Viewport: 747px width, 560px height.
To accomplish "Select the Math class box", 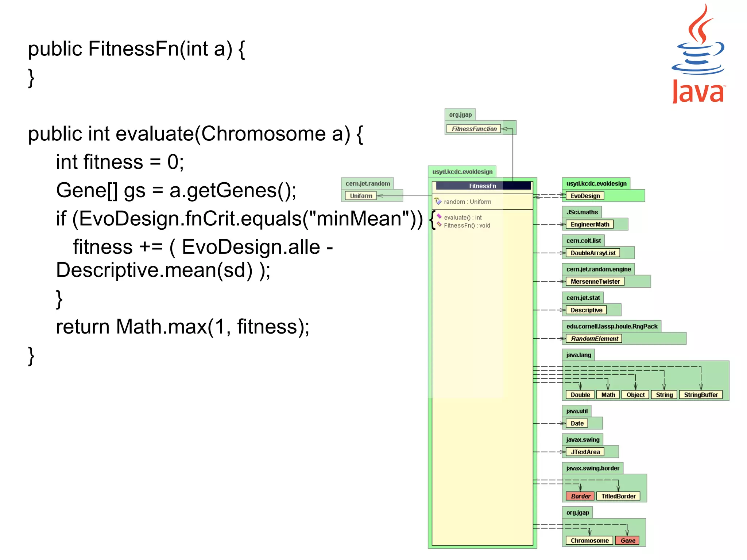I will [608, 395].
